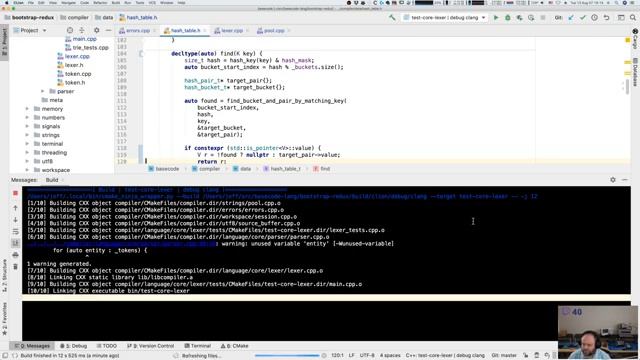
Task: Open the Debug tool window tab
Action: (73, 346)
